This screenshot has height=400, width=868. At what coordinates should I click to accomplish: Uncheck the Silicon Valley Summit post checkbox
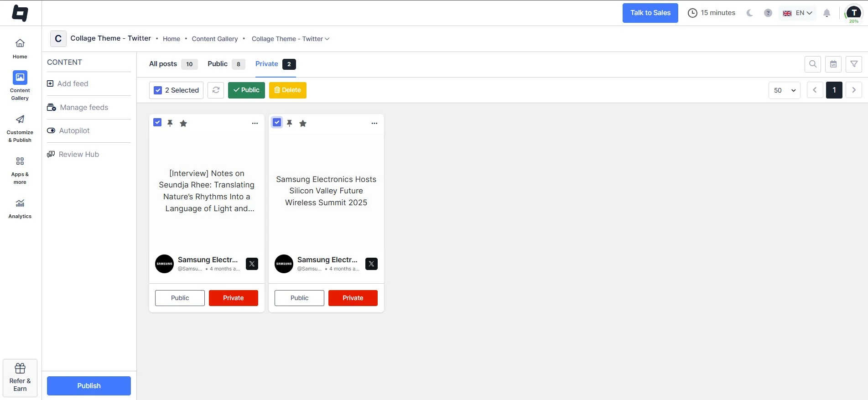pyautogui.click(x=277, y=123)
